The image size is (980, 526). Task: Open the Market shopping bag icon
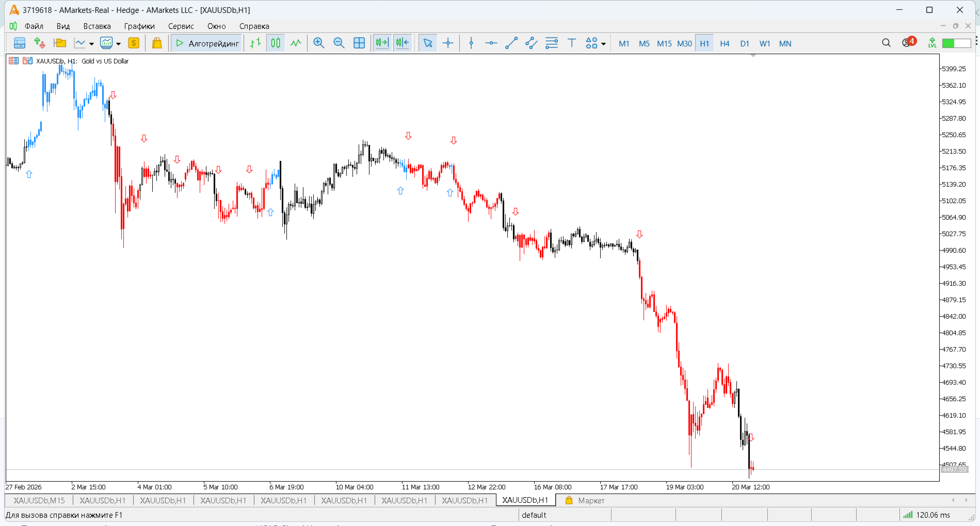[x=157, y=43]
